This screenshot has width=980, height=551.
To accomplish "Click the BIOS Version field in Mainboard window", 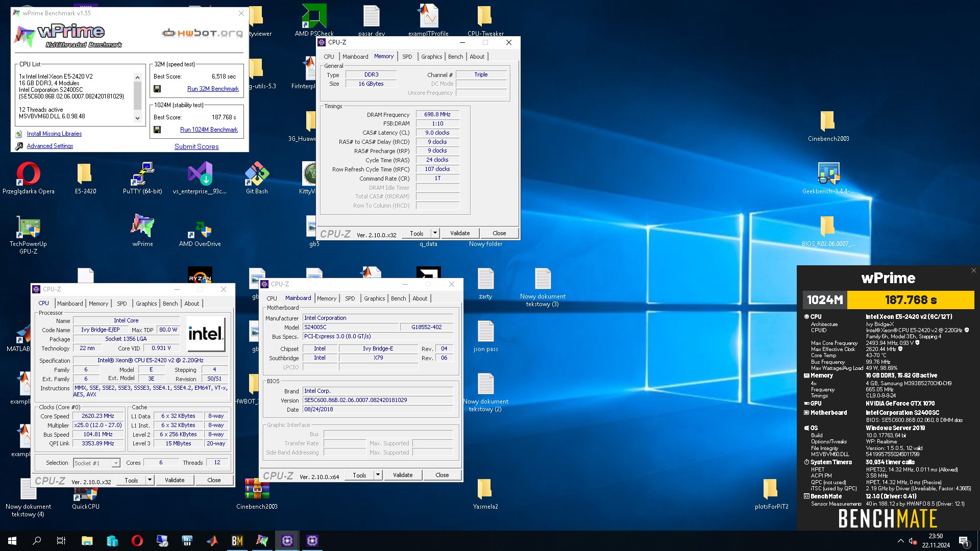I will point(378,400).
